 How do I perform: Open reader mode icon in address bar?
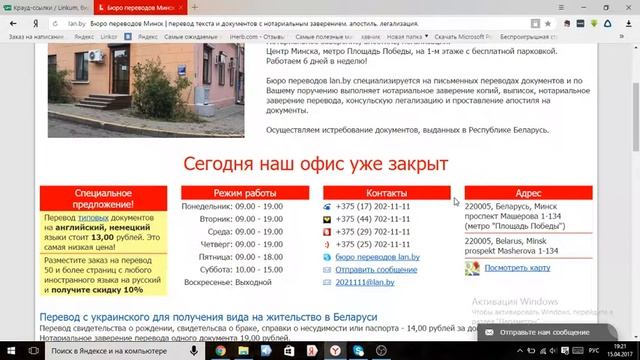pos(535,24)
